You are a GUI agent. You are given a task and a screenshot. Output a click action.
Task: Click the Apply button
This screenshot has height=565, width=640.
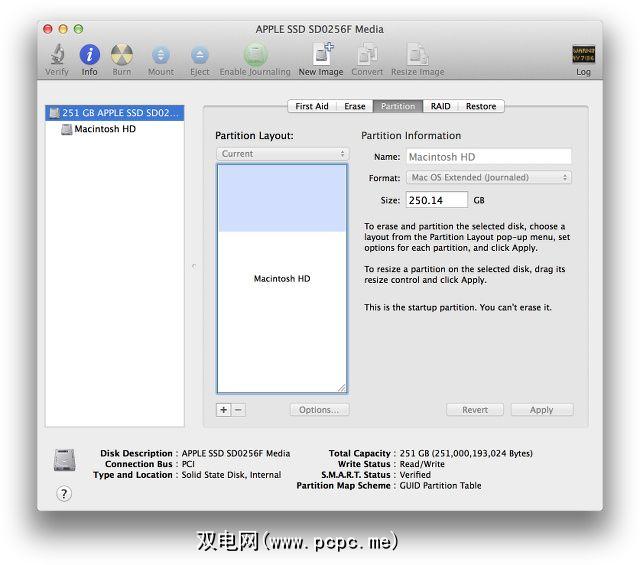[542, 409]
